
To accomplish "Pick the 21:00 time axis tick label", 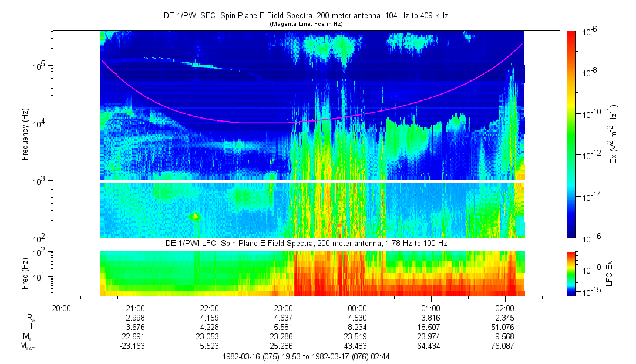I will [136, 308].
